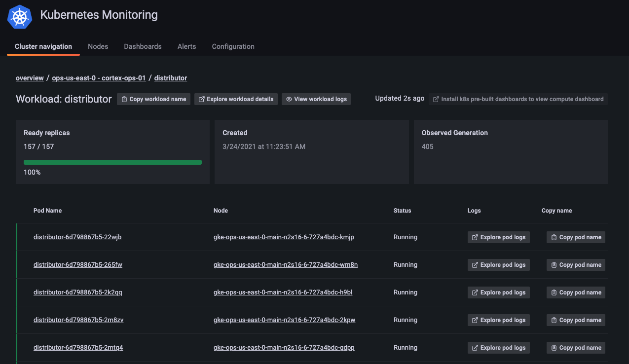Open pod distributor-6d798867b5-2mtq4
Image resolution: width=629 pixels, height=364 pixels.
[x=78, y=348]
